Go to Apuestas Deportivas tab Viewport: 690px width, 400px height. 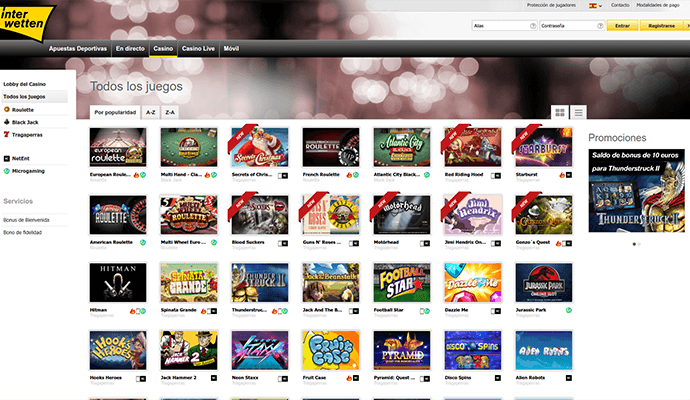point(77,48)
